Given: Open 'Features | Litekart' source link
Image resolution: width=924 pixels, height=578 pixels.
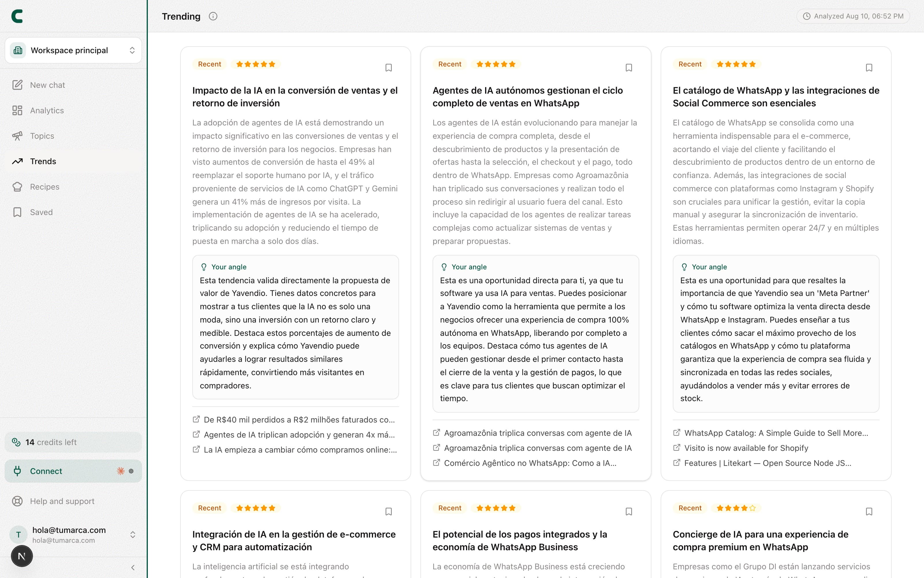Looking at the screenshot, I should click(767, 463).
